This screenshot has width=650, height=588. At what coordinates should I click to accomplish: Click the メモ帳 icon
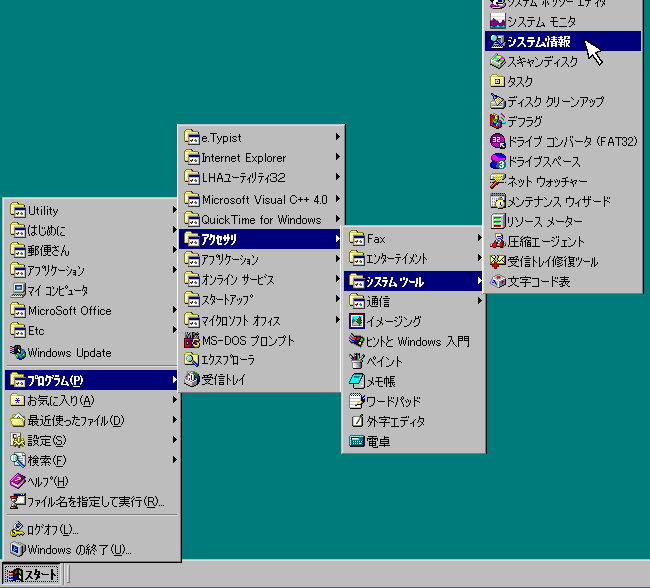[x=357, y=381]
